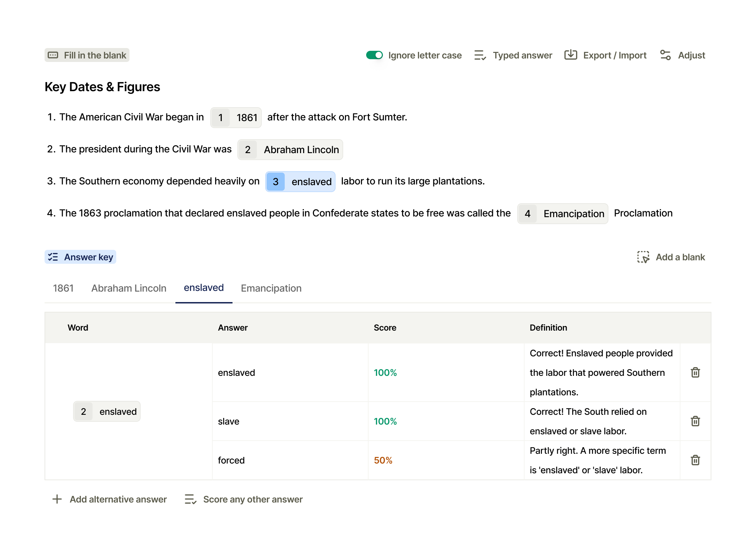Image resolution: width=756 pixels, height=554 pixels.
Task: Select blank 1 containing 1861
Action: click(236, 118)
